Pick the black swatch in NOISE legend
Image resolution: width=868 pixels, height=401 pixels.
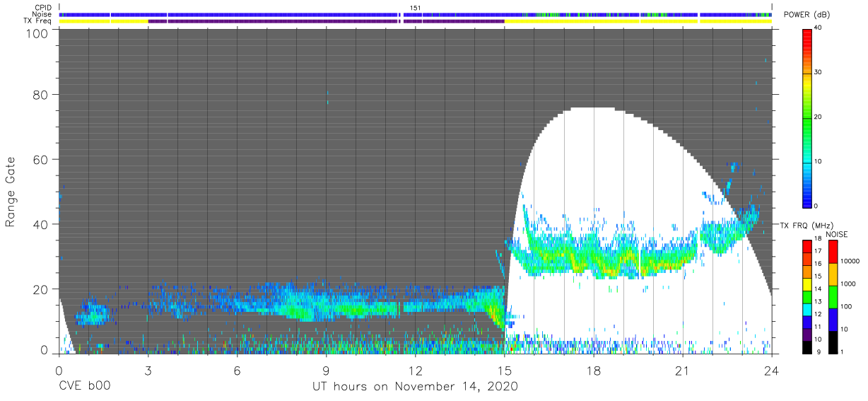click(x=833, y=342)
